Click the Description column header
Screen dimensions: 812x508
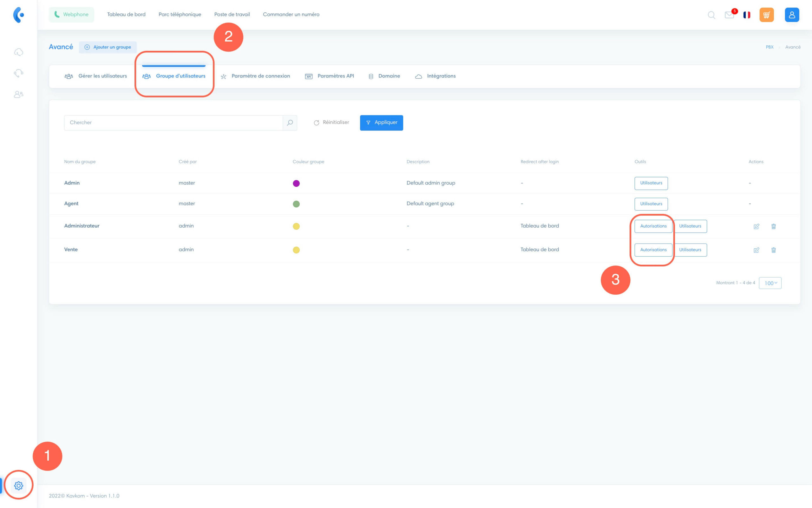point(418,162)
